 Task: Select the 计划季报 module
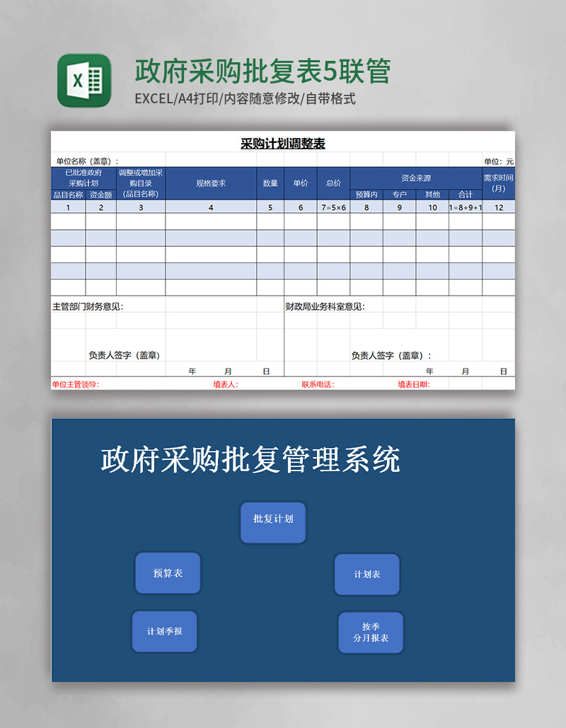coord(164,631)
